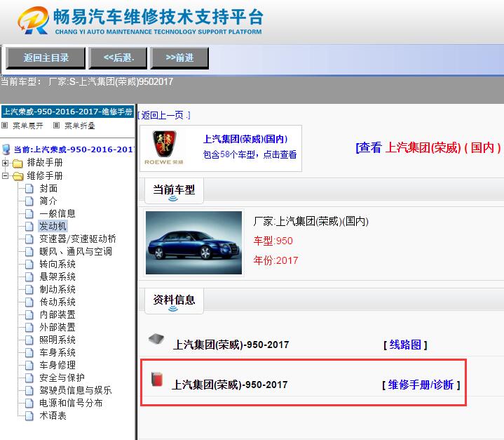Click the page icon next to 一般信息
The height and width of the screenshot is (440, 504).
tap(29, 214)
